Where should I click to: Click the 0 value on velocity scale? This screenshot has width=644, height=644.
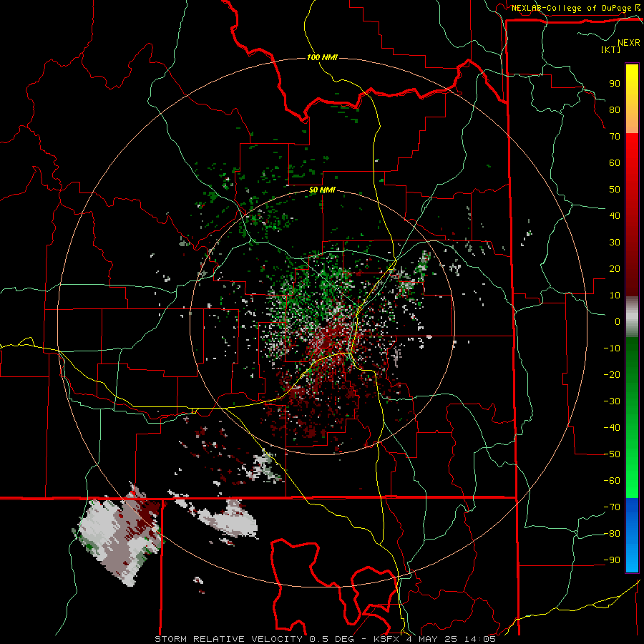click(x=618, y=321)
